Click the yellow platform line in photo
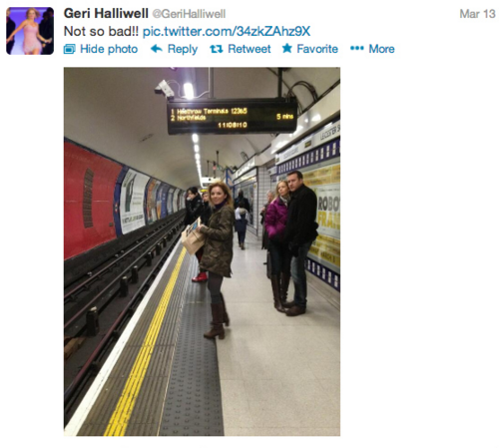Image resolution: width=499 pixels, height=448 pixels. click(146, 342)
